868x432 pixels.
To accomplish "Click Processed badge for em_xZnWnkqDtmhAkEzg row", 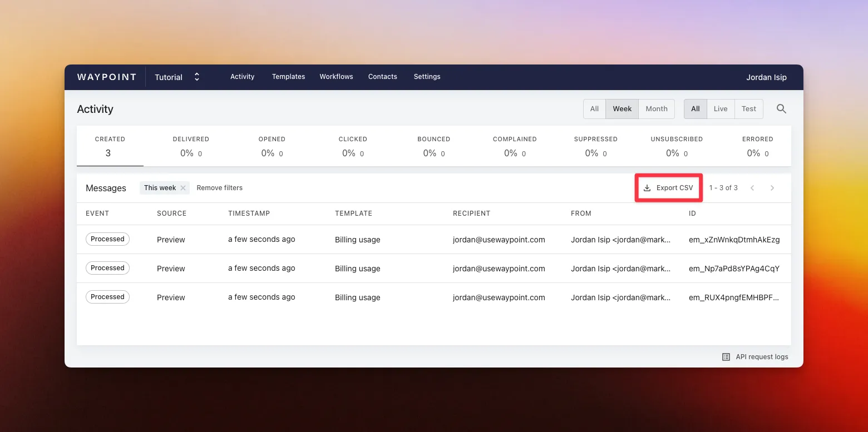I will coord(107,239).
